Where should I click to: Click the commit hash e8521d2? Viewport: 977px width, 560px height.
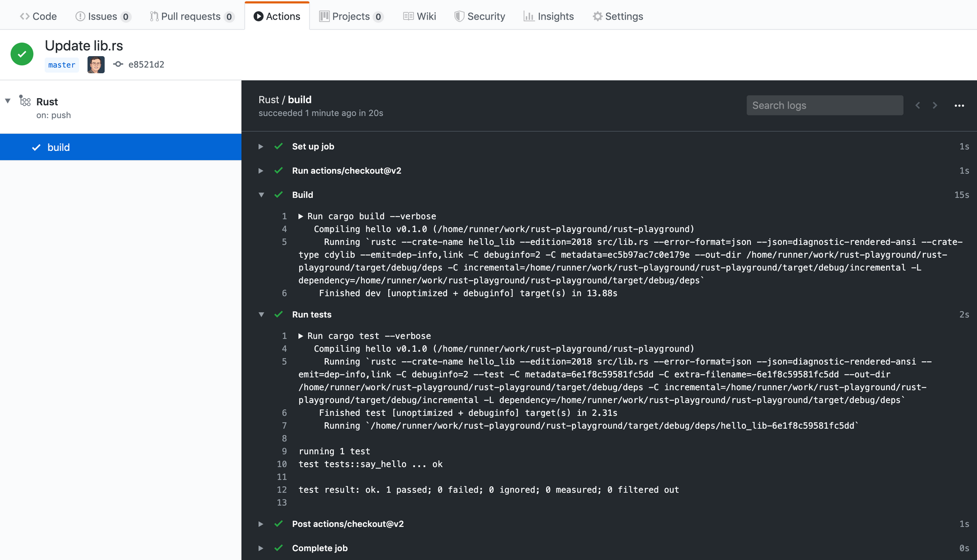click(x=146, y=64)
